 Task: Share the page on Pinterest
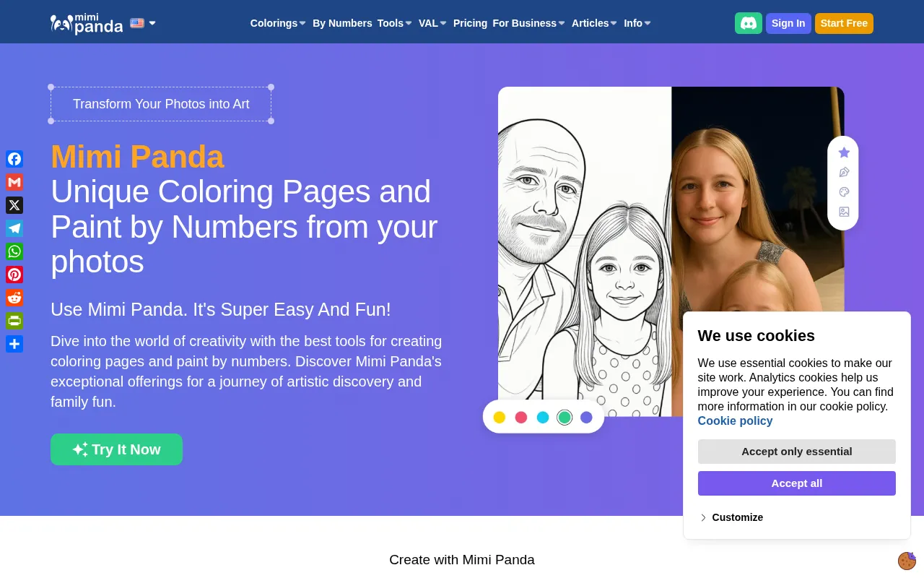pyautogui.click(x=14, y=275)
